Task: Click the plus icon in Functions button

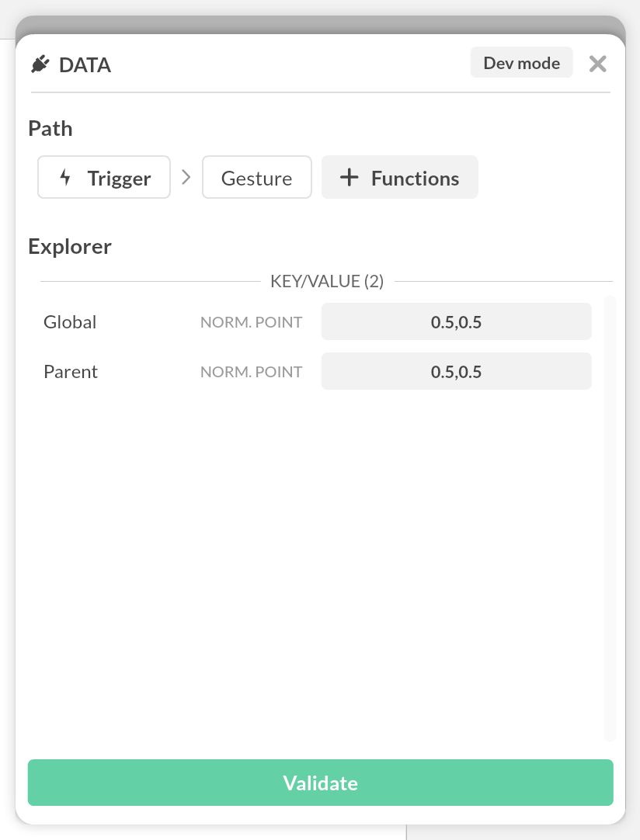Action: 350,178
